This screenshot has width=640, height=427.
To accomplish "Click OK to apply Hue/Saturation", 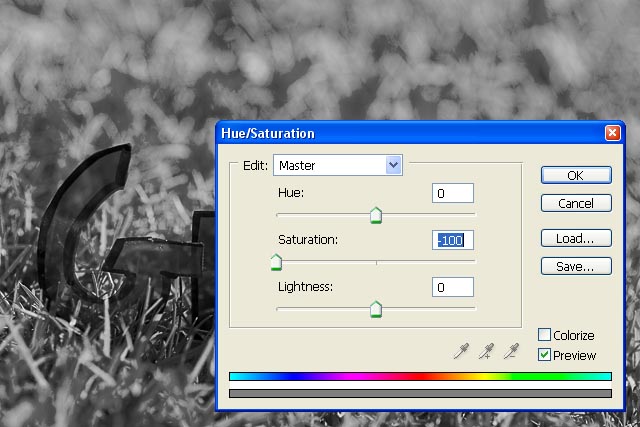I will [x=576, y=175].
